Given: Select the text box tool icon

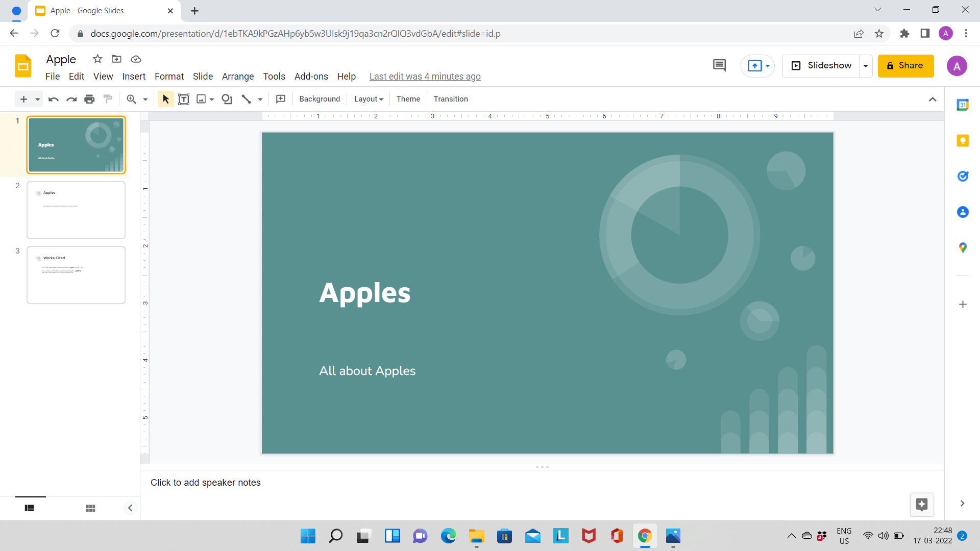Looking at the screenshot, I should [x=183, y=99].
